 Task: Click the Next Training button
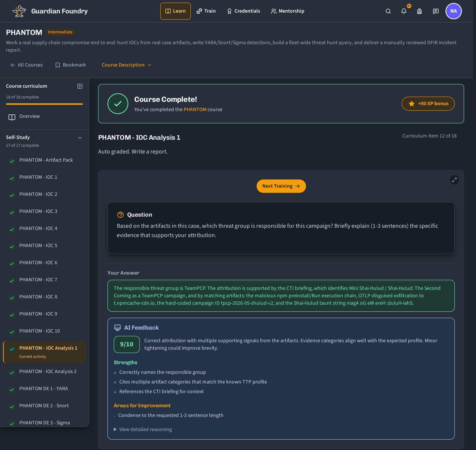tap(281, 186)
